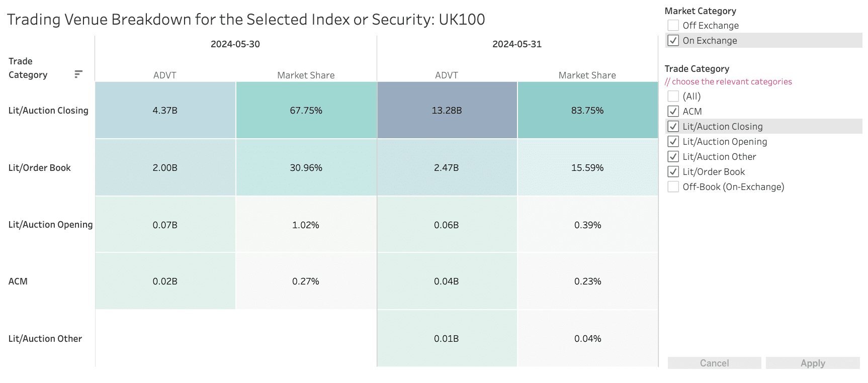Disable the Lit/Order Book filter checkbox
This screenshot has height=383, width=868.
coord(673,171)
